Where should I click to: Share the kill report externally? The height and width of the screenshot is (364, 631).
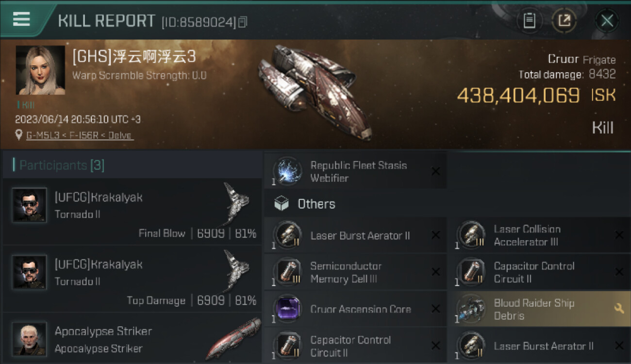pyautogui.click(x=565, y=21)
